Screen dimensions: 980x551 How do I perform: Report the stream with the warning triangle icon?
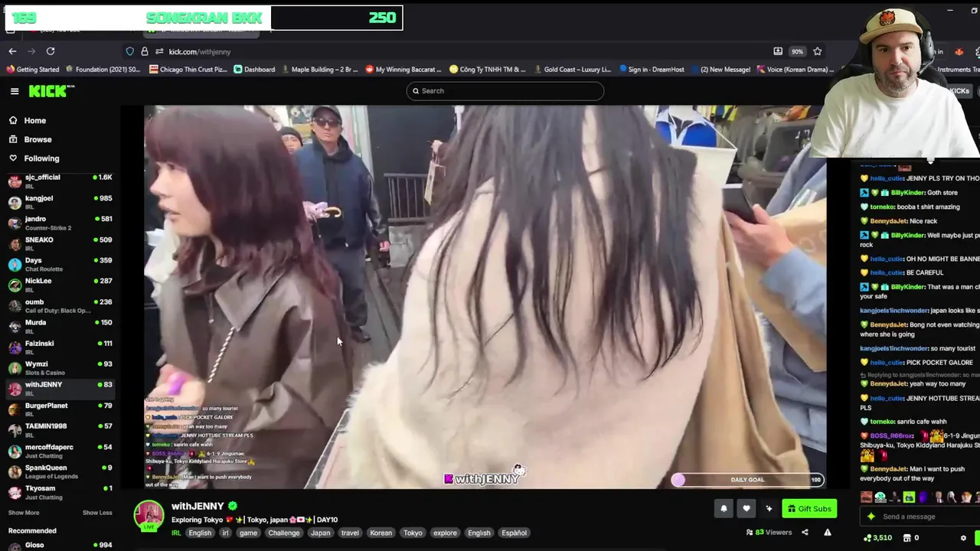point(828,533)
